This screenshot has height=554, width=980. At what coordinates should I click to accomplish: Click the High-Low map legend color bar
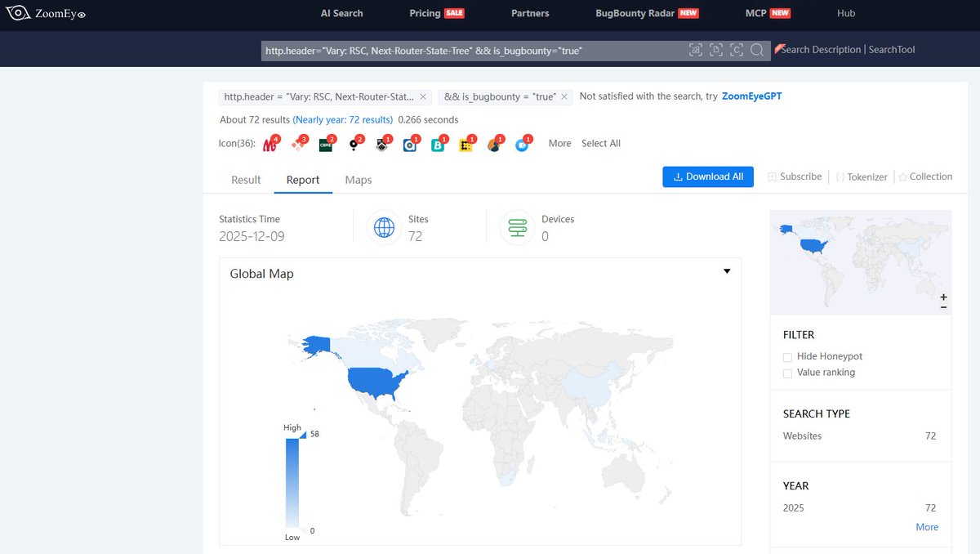292,484
